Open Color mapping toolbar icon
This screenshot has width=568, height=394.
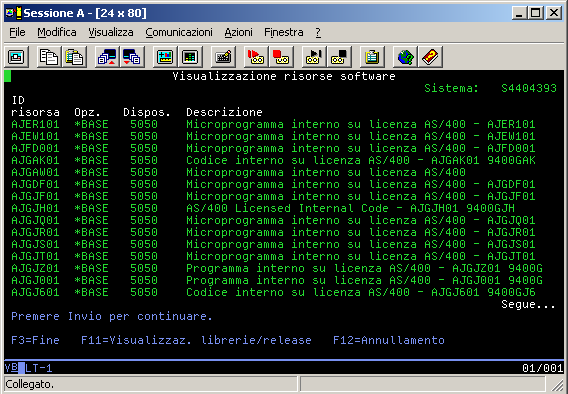coord(190,57)
